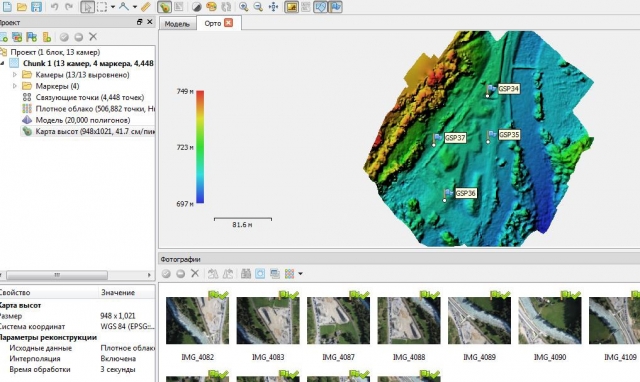Select Модель (20,000 полигонов) item

(x=83, y=120)
